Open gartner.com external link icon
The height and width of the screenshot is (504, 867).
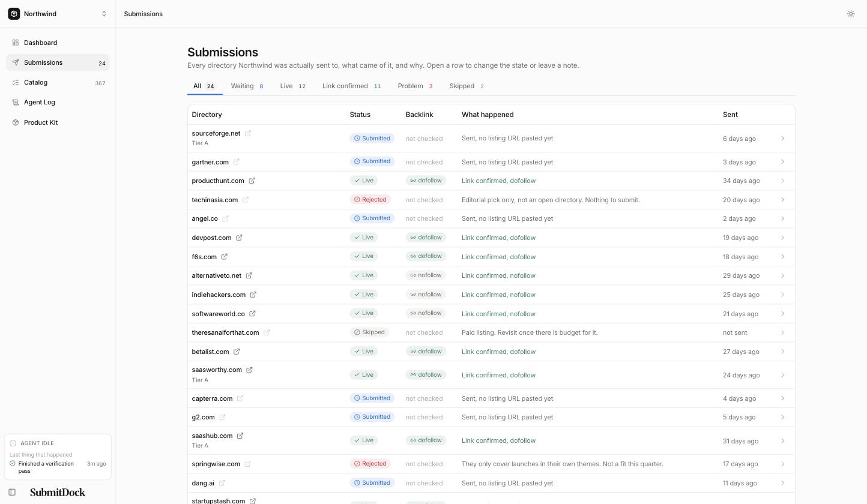click(237, 162)
